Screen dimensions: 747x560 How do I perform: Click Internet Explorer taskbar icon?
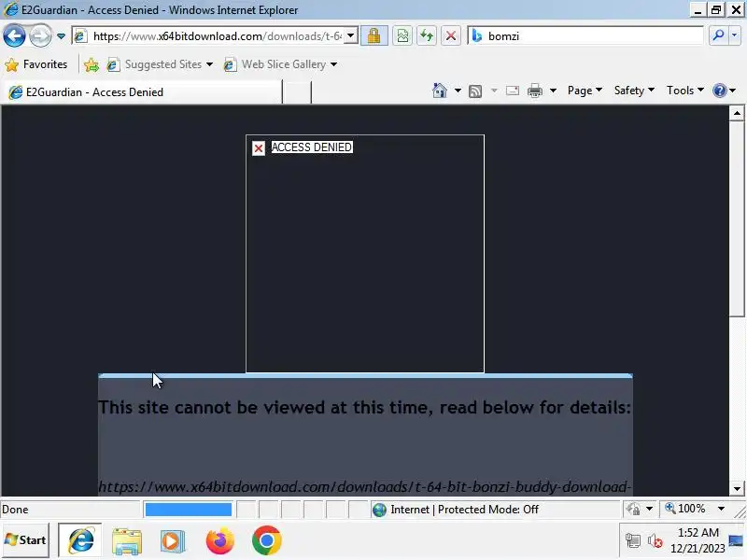80,540
